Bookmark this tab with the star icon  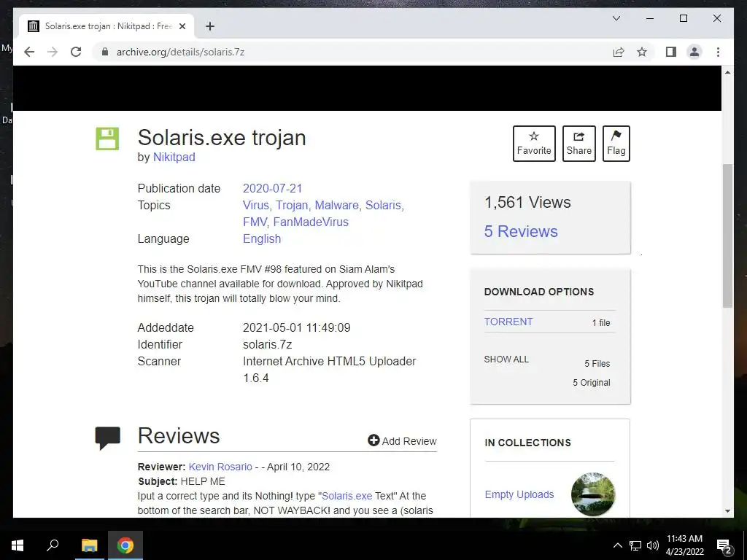tap(642, 52)
